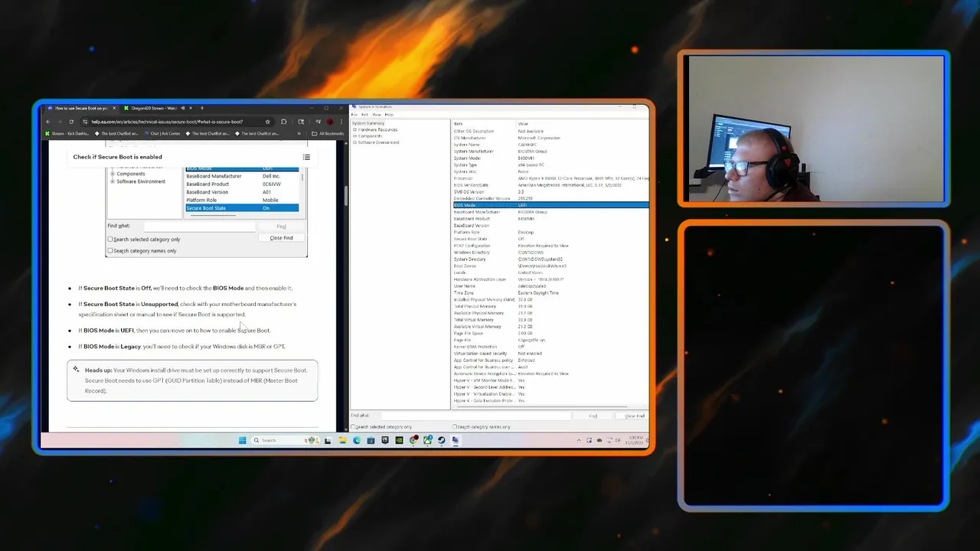Screen dimensions: 980x551
Task: Select the Time Zone row
Action: [550, 293]
